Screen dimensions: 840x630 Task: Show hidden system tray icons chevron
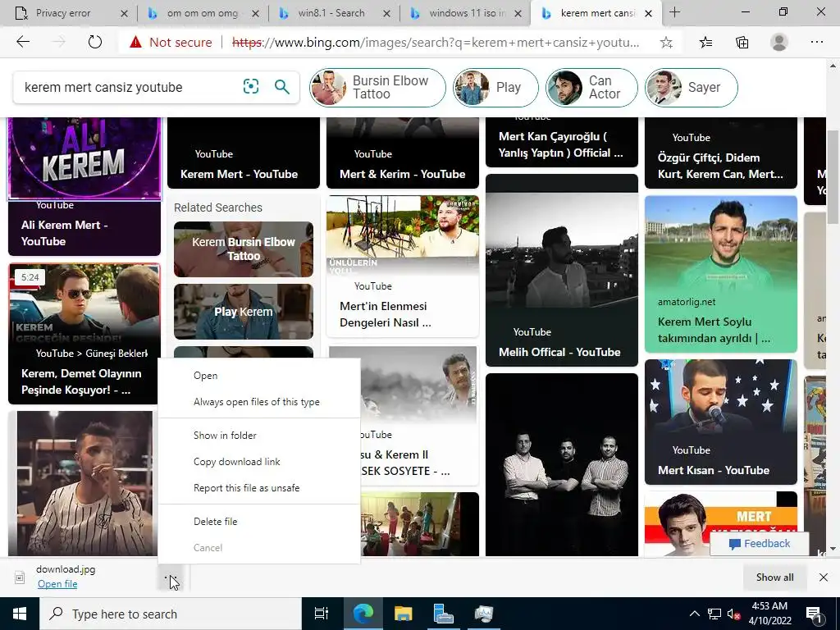(694, 614)
